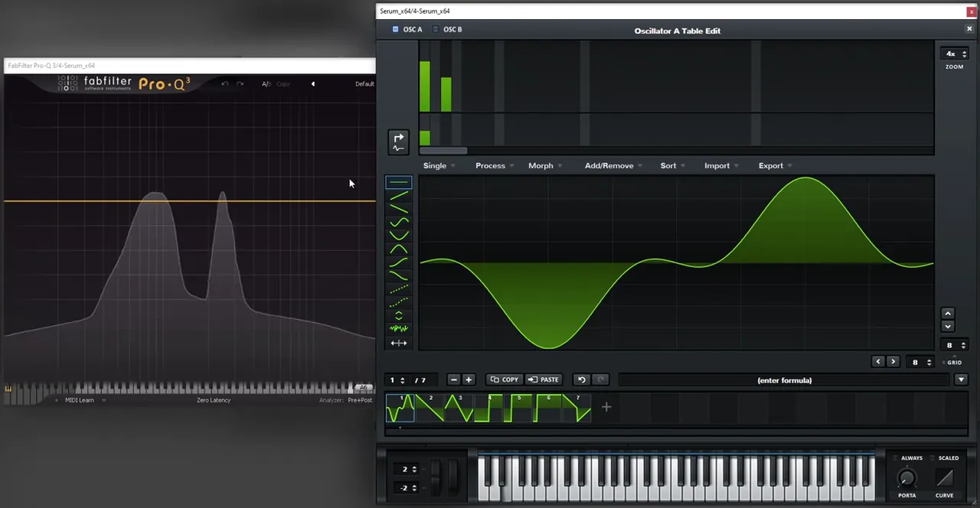The width and height of the screenshot is (980, 508).
Task: Open formula presets dropdown arrow
Action: [961, 379]
